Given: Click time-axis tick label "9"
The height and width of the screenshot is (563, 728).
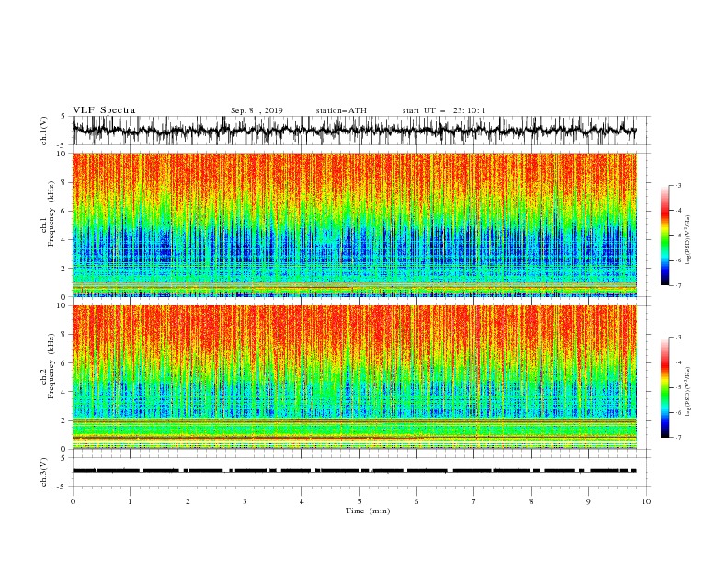Looking at the screenshot, I should point(588,501).
